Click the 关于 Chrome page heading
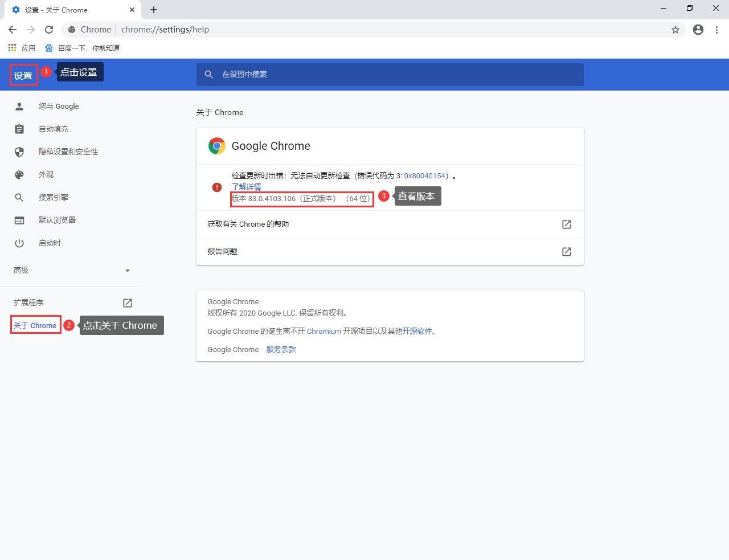 click(220, 113)
